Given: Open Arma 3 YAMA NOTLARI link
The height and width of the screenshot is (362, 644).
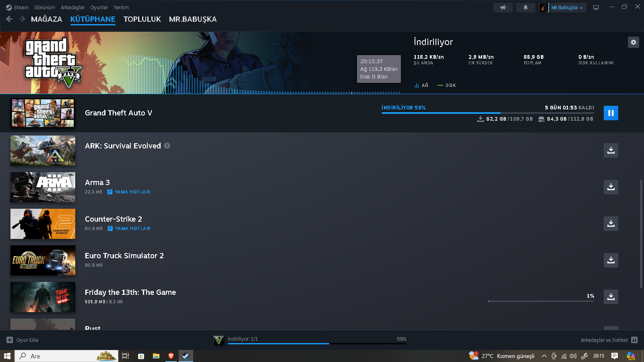Looking at the screenshot, I should (x=129, y=192).
